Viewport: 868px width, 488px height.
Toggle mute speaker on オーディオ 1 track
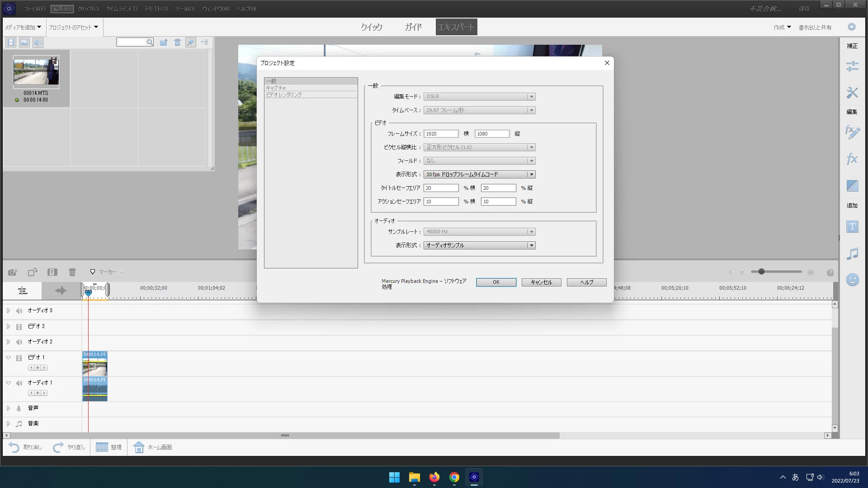coord(19,383)
